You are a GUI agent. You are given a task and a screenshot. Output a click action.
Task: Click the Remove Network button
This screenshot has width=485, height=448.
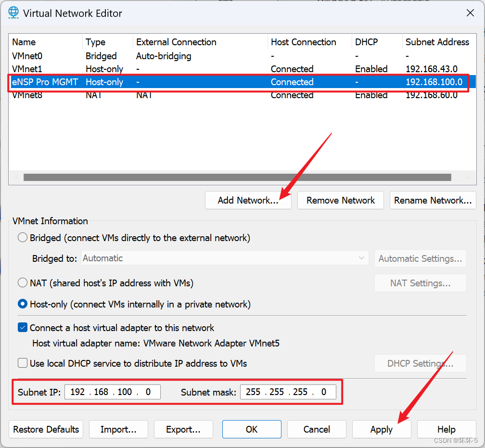tap(340, 200)
